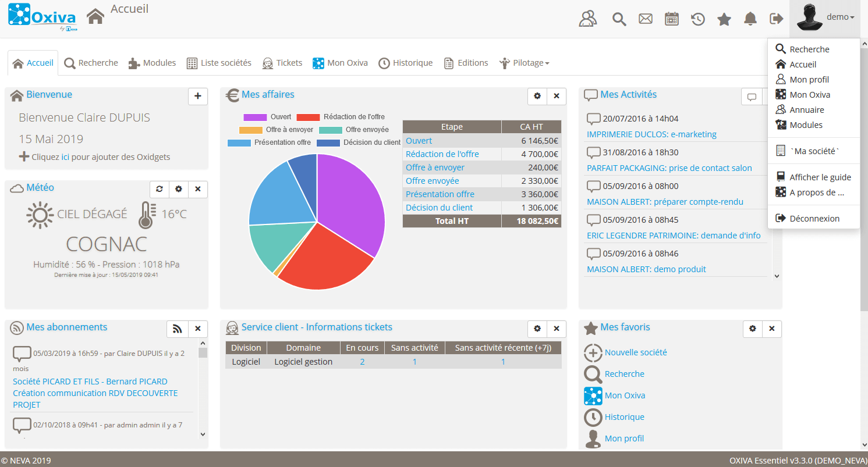The height and width of the screenshot is (467, 868).
Task: Close the Service client tickets widget
Action: (557, 329)
